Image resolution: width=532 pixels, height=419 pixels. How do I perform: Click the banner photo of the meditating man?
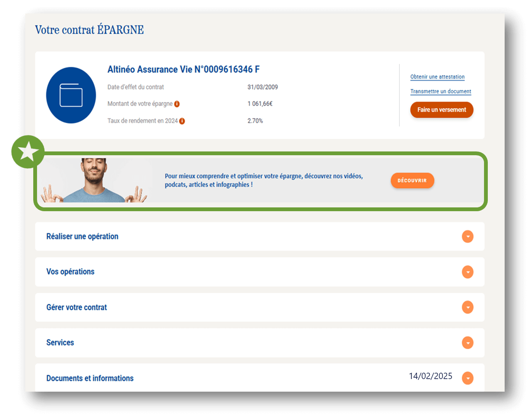[x=95, y=180]
